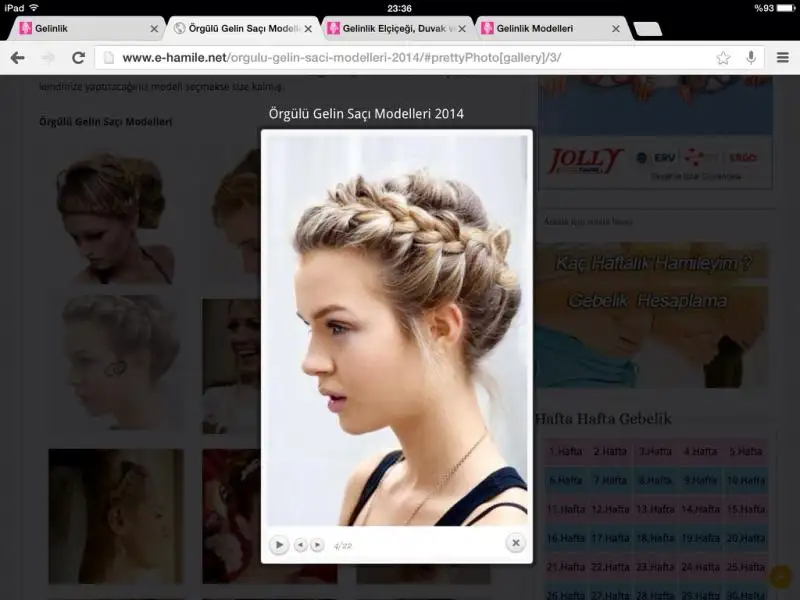Click the URL address bar

pyautogui.click(x=400, y=58)
